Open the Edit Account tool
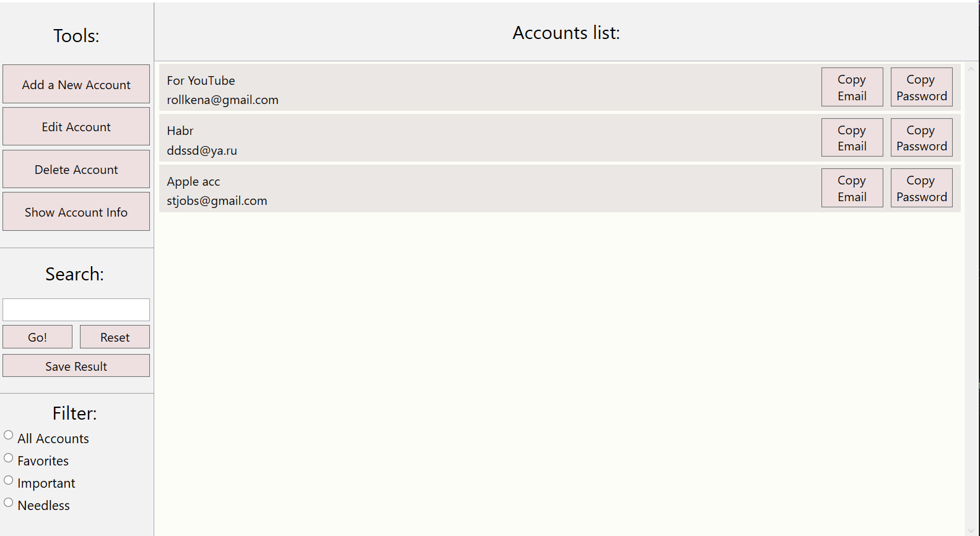 tap(76, 126)
